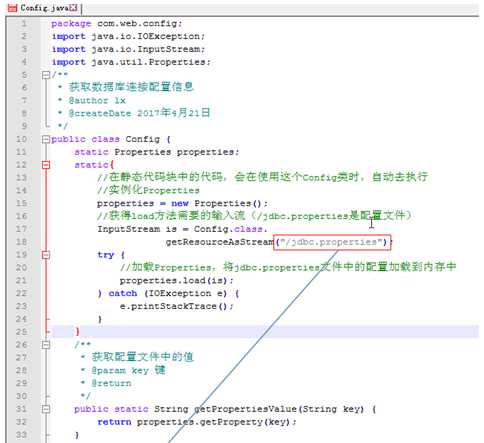Image resolution: width=484 pixels, height=443 pixels.
Task: Click on the 'try {' keyword line
Action: [111, 255]
